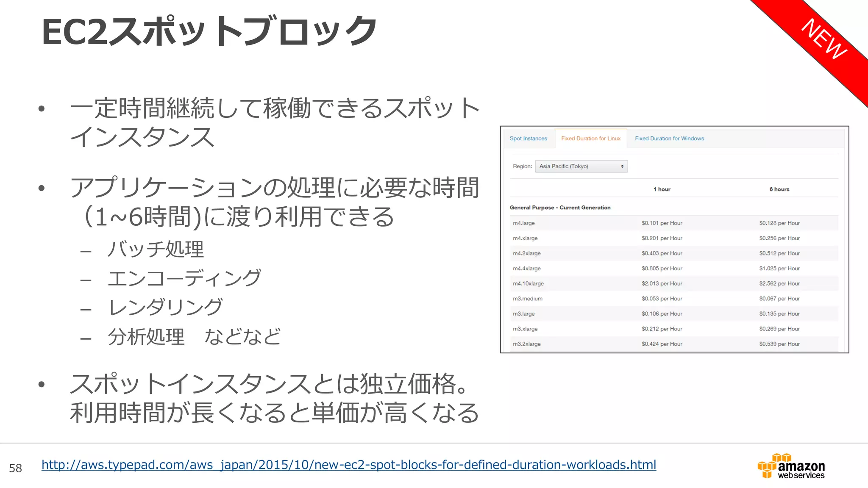Select the m4.4xlarge row label
This screenshot has width=868, height=488.
tap(526, 269)
